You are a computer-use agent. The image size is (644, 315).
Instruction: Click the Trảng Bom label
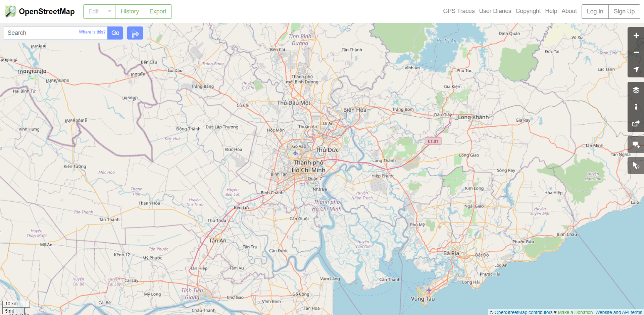(x=403, y=109)
